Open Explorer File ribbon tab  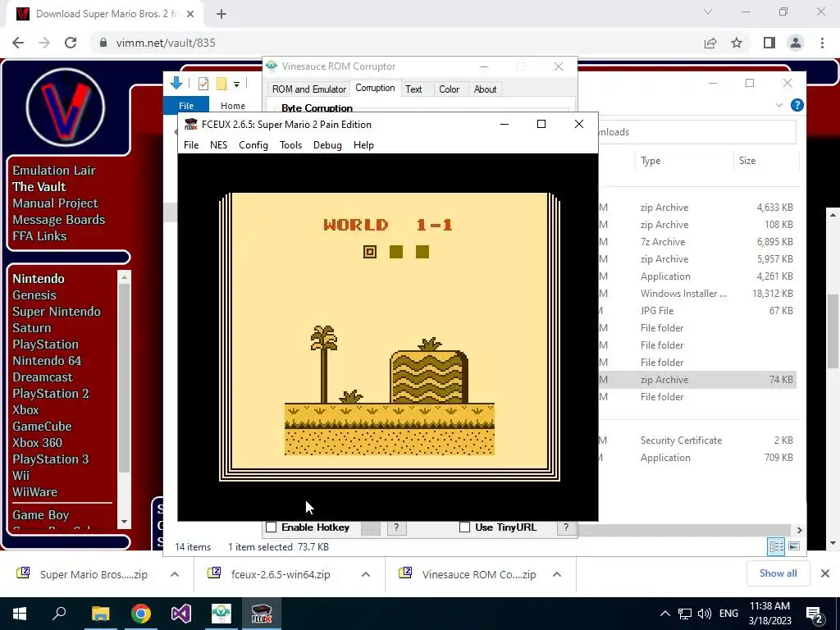coord(186,106)
